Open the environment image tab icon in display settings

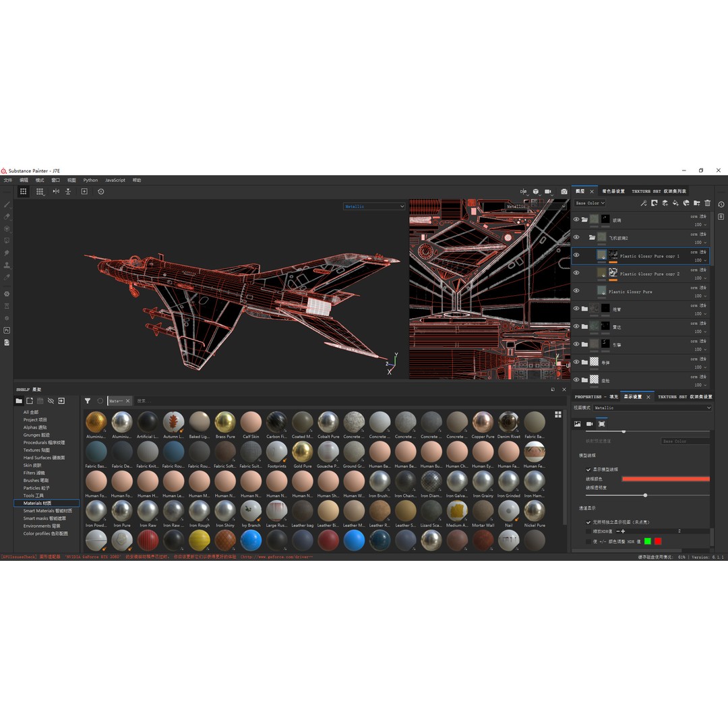coord(577,424)
